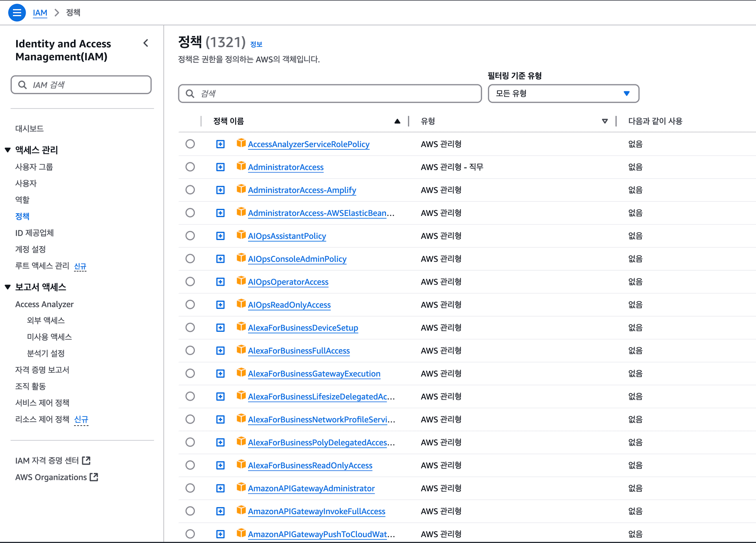
Task: Click the IAM breadcrumb link
Action: coord(40,13)
